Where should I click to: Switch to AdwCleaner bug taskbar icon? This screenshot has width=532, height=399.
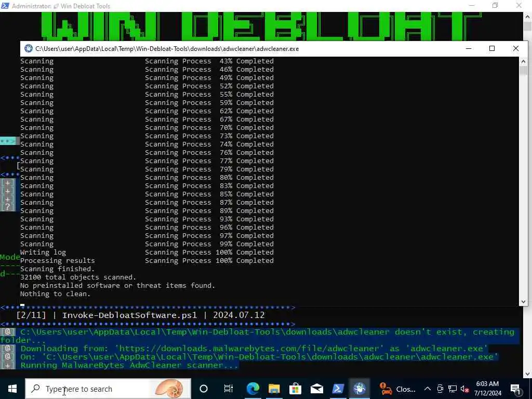point(360,389)
